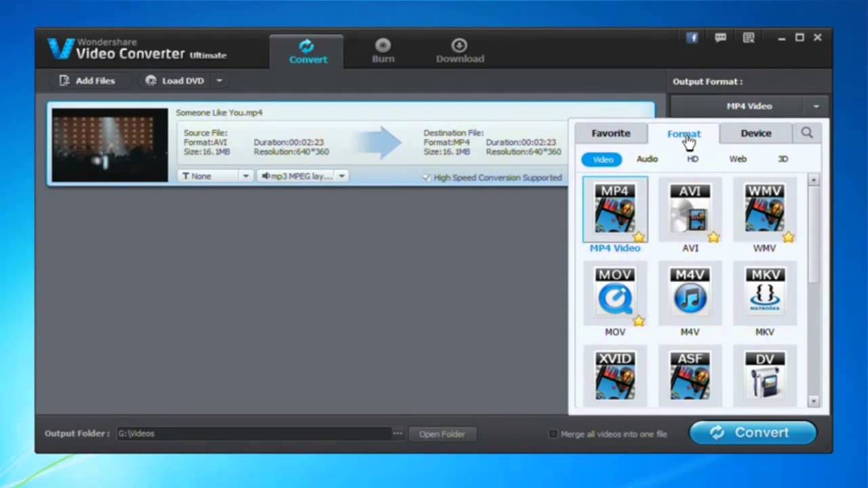Select the HD category
Image resolution: width=868 pixels, height=488 pixels.
(x=692, y=159)
